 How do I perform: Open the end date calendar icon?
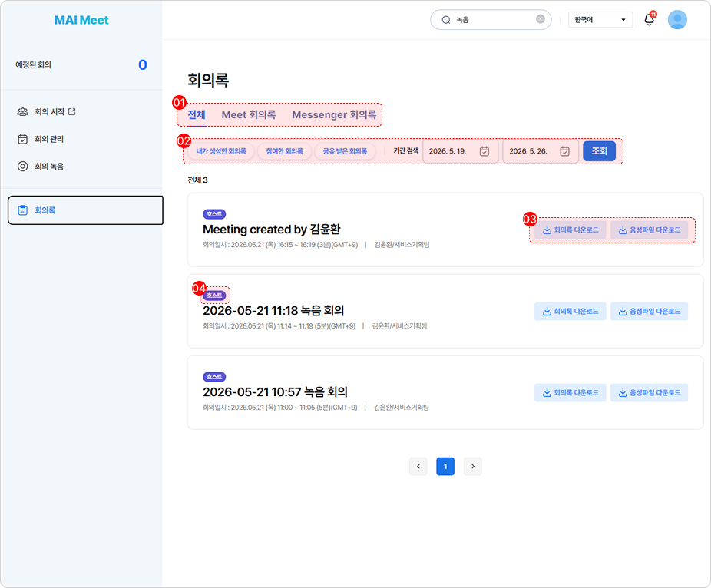(564, 151)
